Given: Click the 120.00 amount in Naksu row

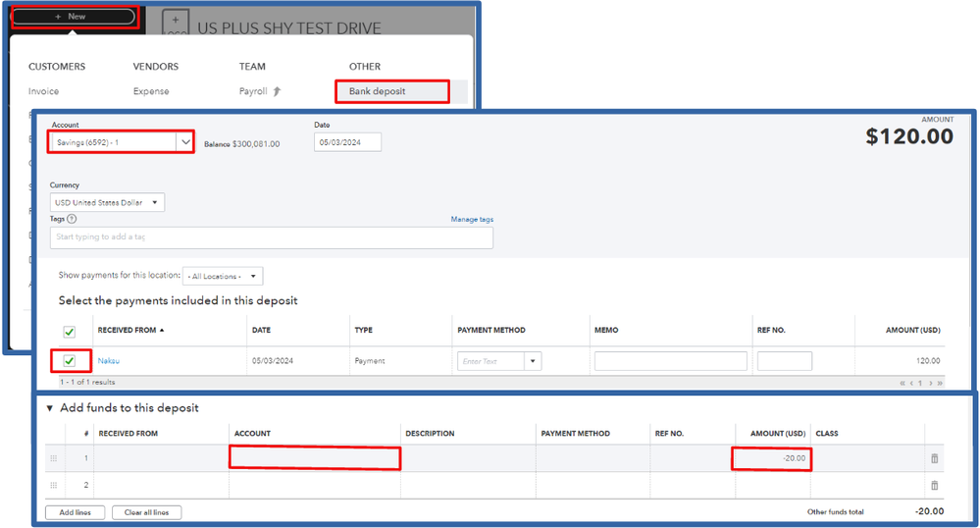Looking at the screenshot, I should [927, 361].
